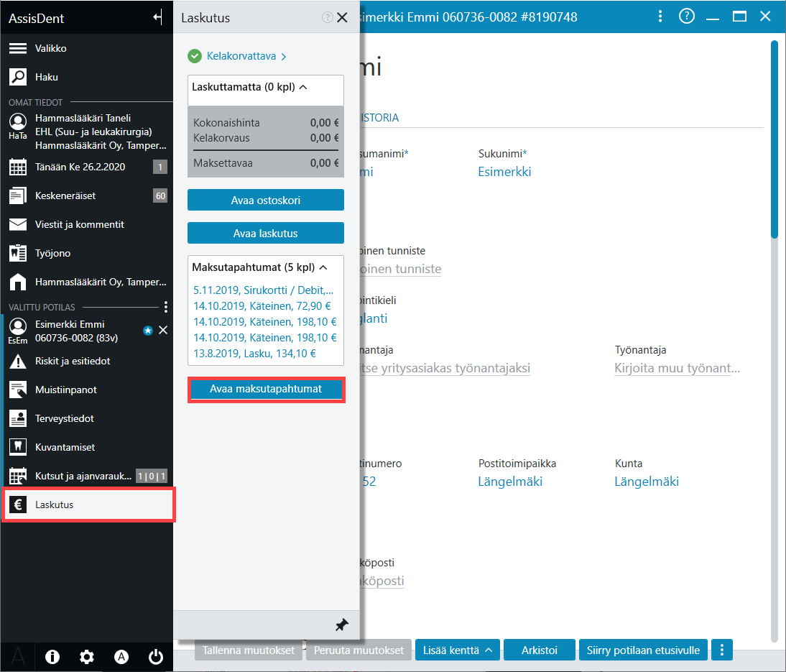Click the Sukunimi field Esimerkki
The width and height of the screenshot is (786, 672).
pyautogui.click(x=504, y=172)
